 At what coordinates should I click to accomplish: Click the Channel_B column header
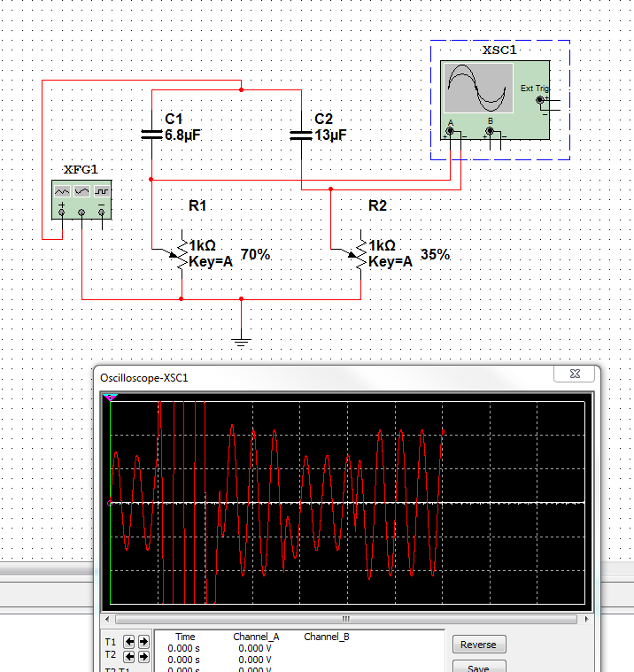[x=327, y=637]
